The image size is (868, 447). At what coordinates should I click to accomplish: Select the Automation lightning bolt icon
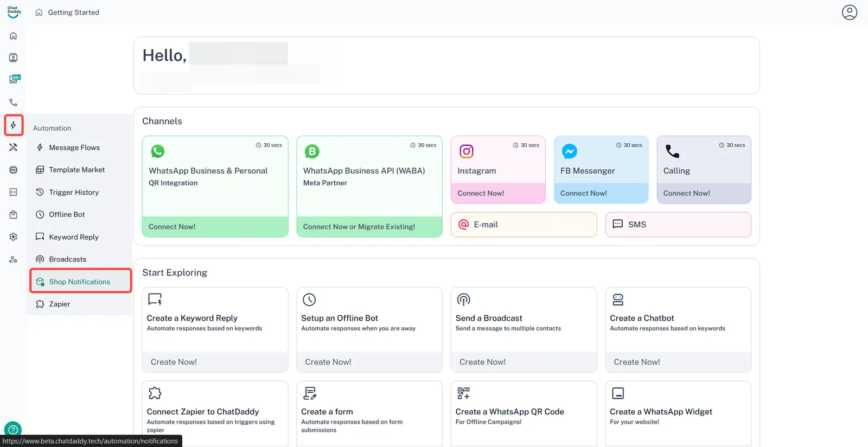(x=14, y=125)
